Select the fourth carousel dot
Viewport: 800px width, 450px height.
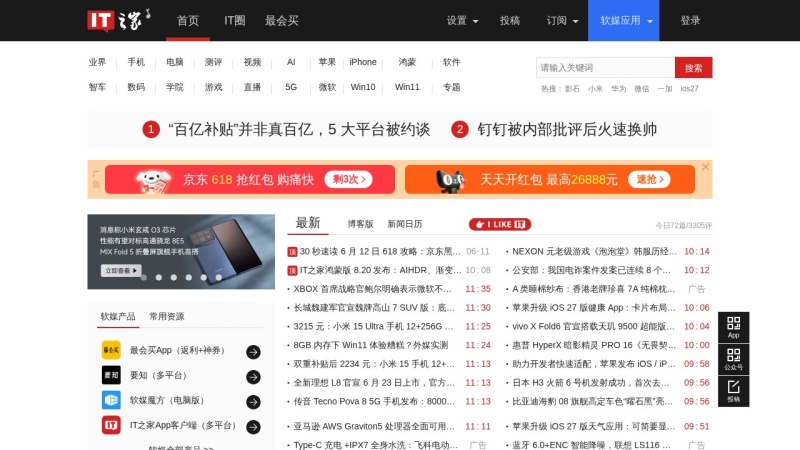pos(189,278)
